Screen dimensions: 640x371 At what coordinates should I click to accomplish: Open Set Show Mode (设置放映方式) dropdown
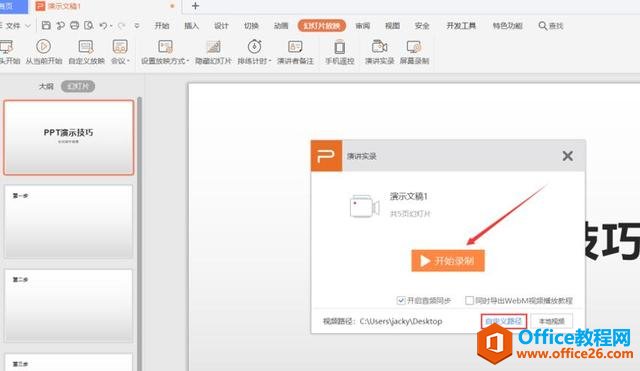[165, 51]
